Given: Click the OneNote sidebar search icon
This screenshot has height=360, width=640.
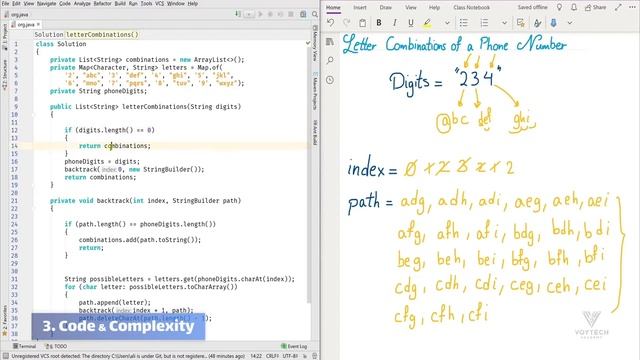Looking at the screenshot, I should (330, 60).
